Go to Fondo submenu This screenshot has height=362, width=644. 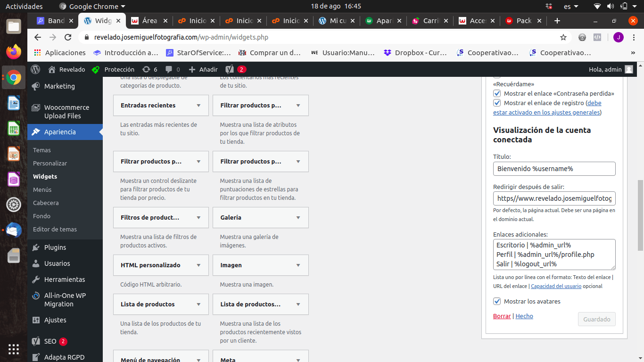pos(41,216)
